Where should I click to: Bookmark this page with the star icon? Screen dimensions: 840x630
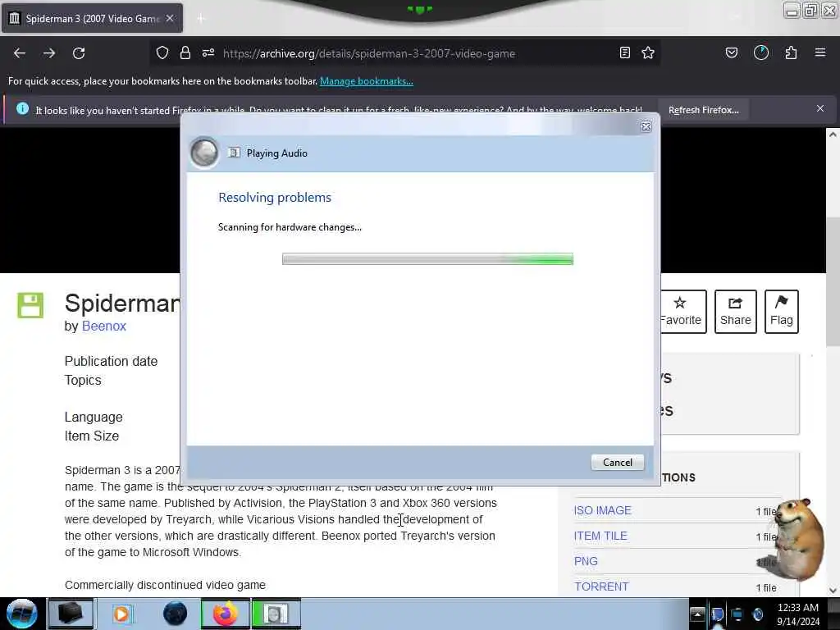tap(648, 52)
